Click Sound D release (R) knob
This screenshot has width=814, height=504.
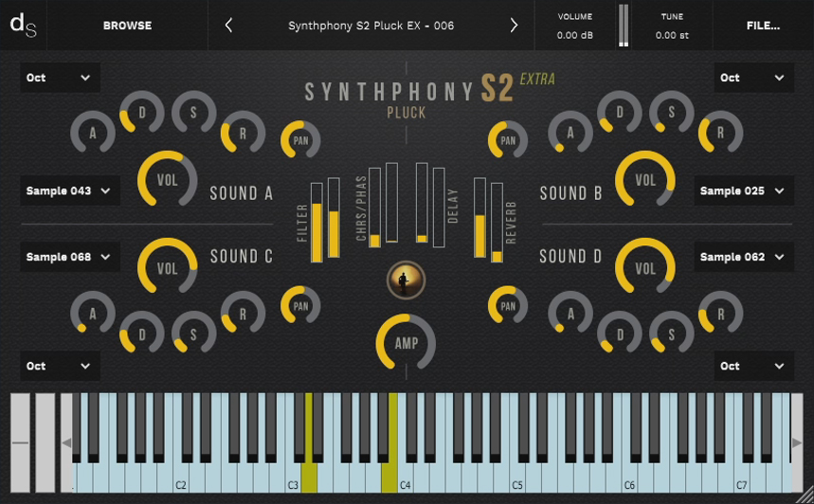pyautogui.click(x=720, y=313)
